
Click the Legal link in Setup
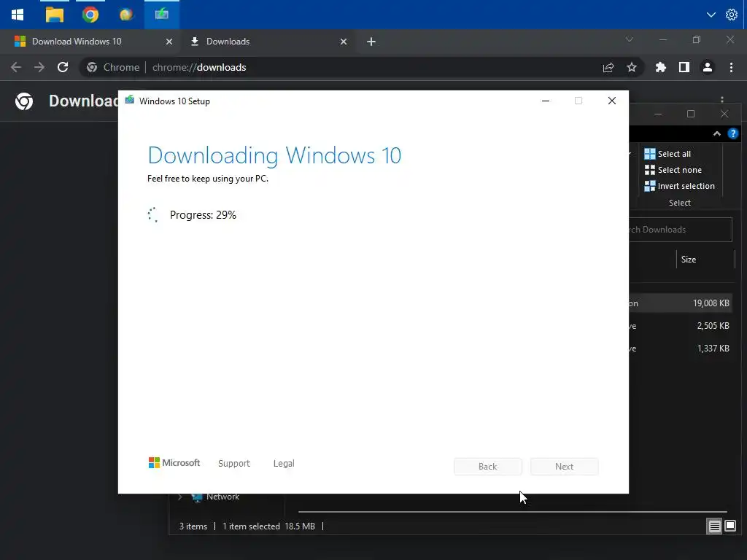284,463
